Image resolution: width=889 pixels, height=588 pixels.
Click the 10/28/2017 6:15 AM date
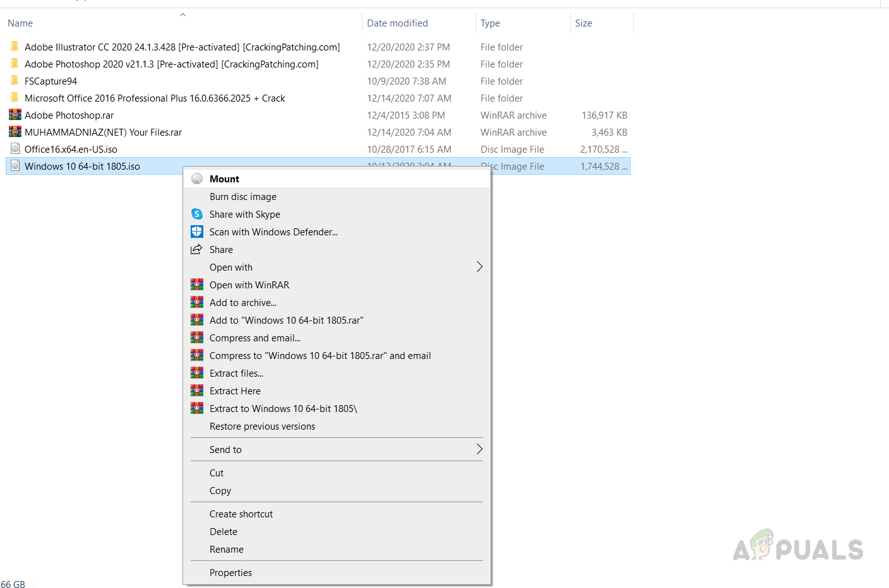point(409,150)
